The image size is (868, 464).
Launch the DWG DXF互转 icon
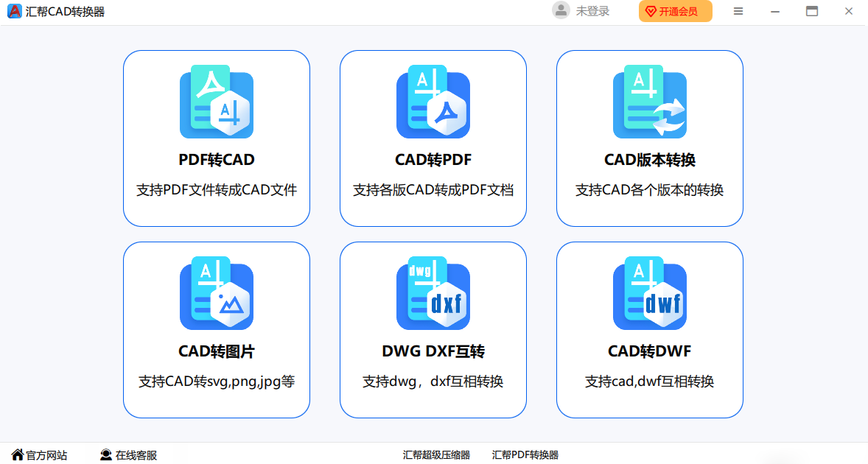point(433,293)
